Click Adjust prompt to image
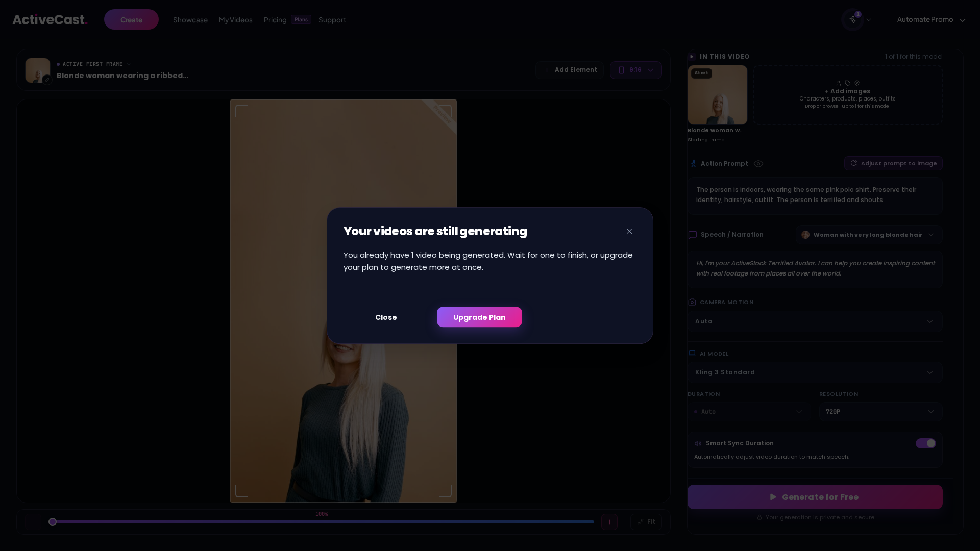 tap(893, 163)
